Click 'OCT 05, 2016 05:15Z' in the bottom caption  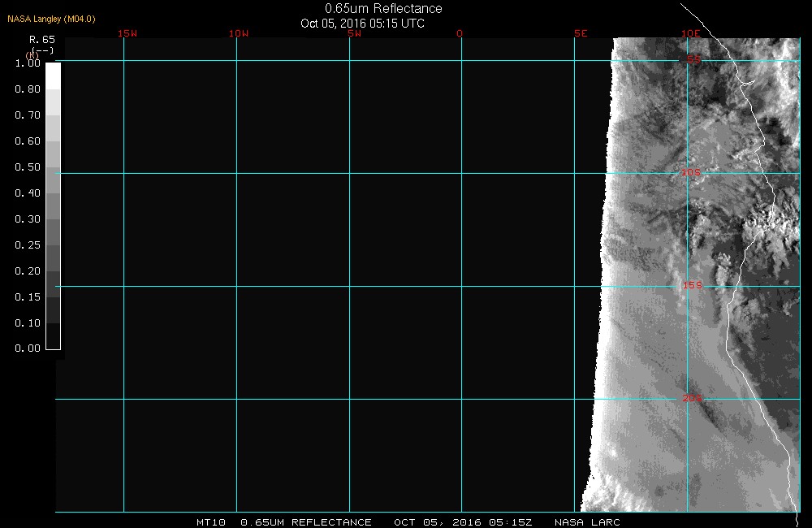pos(463,522)
